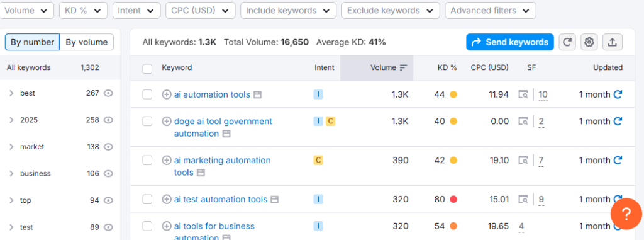This screenshot has height=240, width=644.
Task: Open Advanced filters dropdown
Action: (491, 11)
